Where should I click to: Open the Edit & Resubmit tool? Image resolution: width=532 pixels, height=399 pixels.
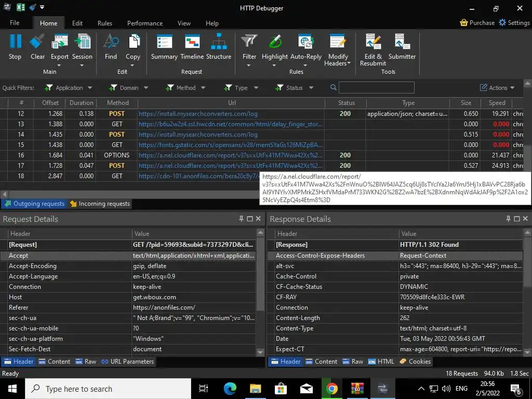coord(373,42)
